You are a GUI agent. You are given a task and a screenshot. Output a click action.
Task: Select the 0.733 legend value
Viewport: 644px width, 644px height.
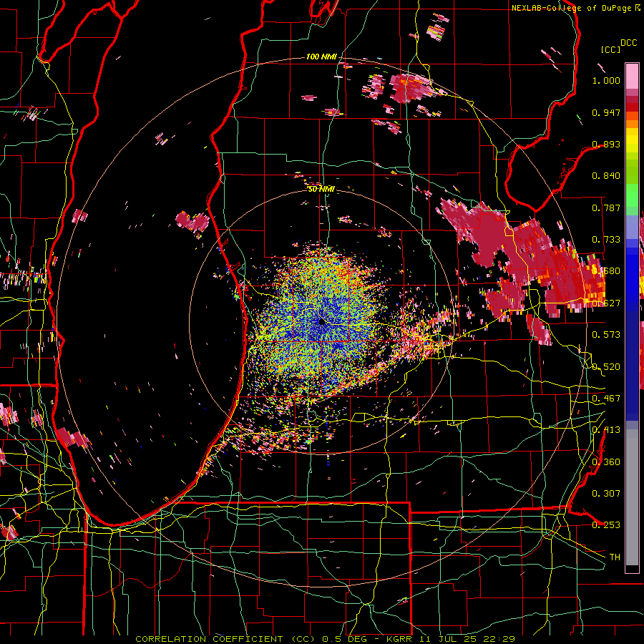(606, 240)
